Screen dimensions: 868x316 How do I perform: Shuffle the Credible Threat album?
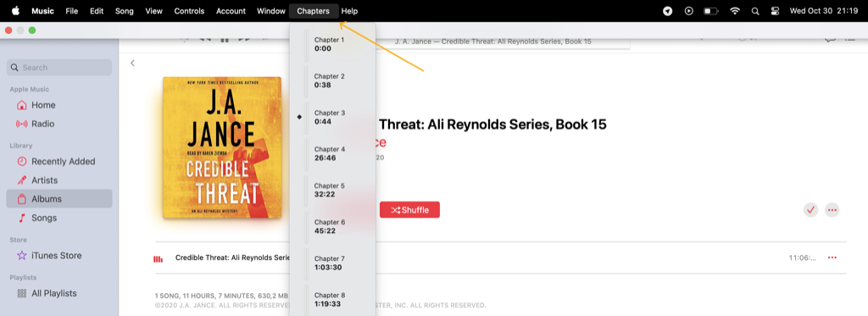coord(409,210)
